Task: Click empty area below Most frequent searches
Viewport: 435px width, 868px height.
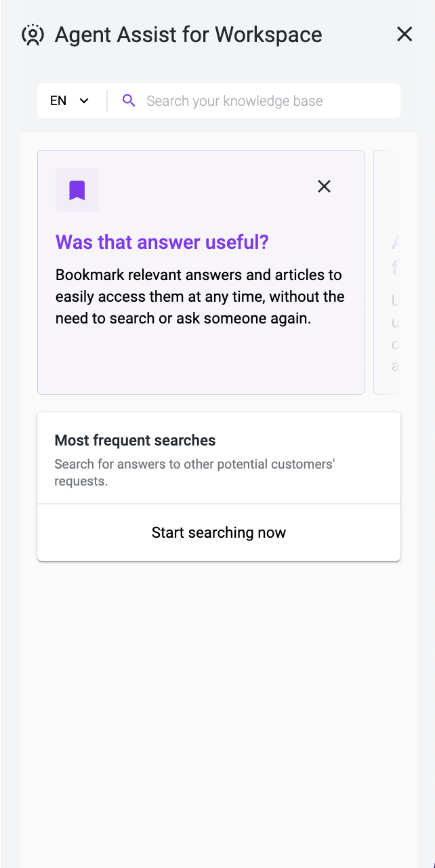Action: tap(219, 712)
